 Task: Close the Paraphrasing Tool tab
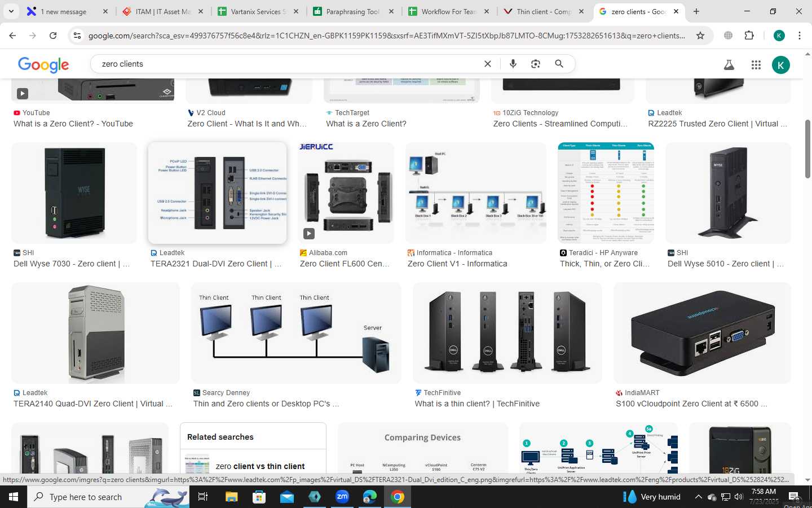[x=391, y=11]
